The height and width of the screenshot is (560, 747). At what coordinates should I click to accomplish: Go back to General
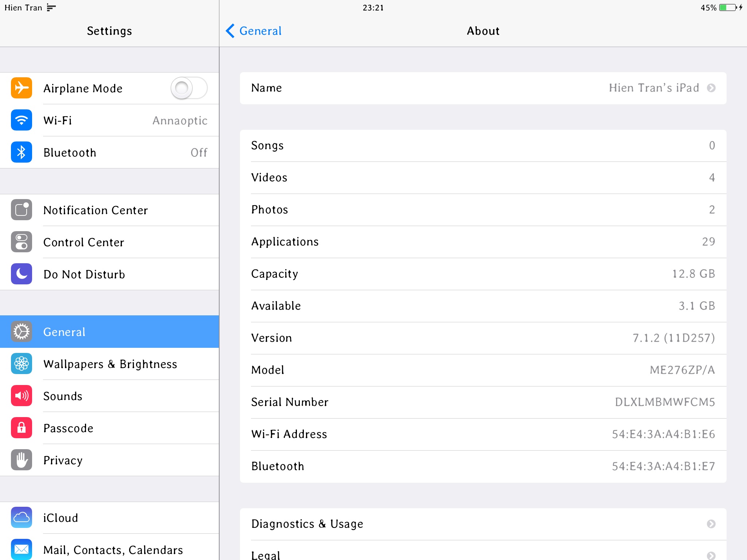click(x=254, y=31)
